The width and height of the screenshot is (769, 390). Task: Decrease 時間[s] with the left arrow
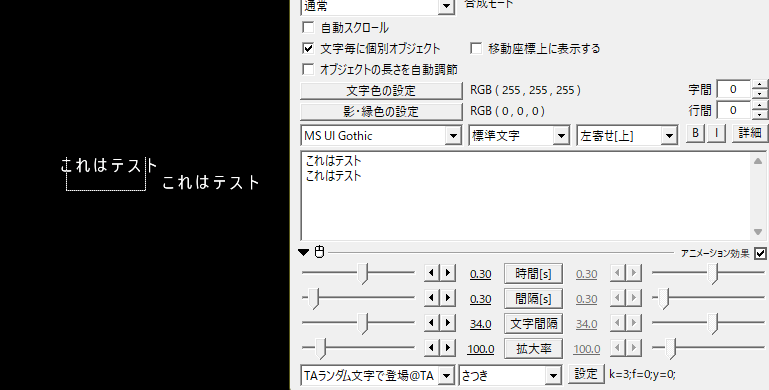[x=432, y=273]
